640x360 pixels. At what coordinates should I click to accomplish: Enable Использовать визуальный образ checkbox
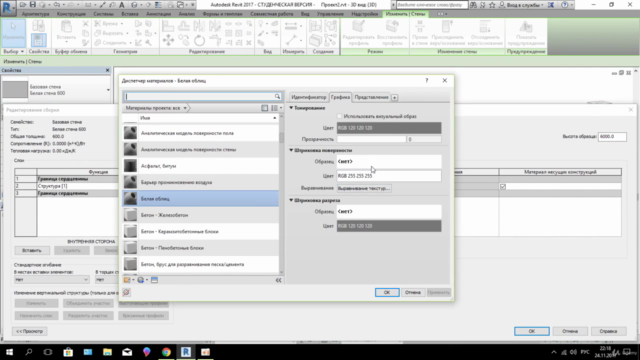(339, 116)
